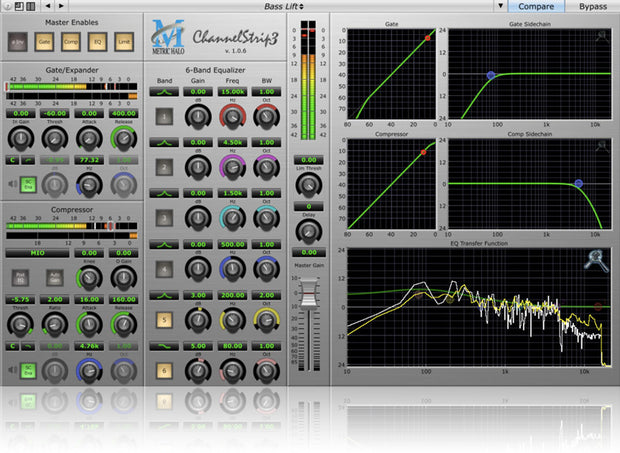
Task: Click the Bypass button
Action: (x=593, y=6)
